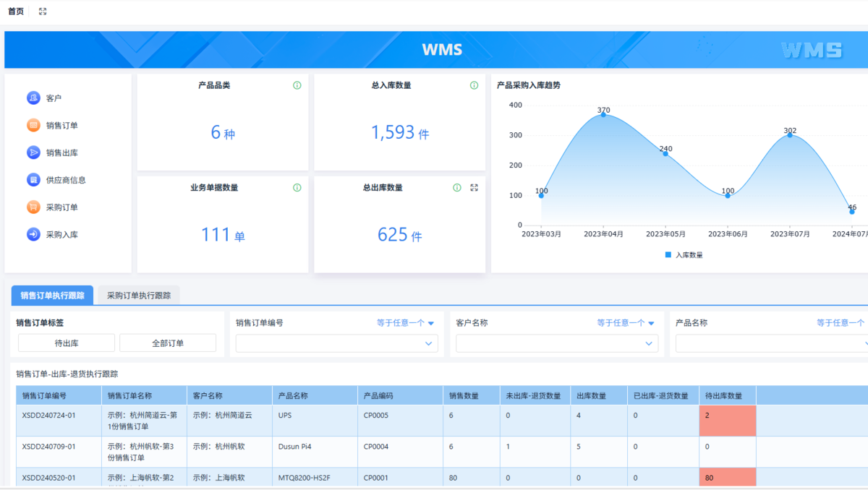Open the 销售订单 sales order icon
Image resolution: width=868 pixels, height=490 pixels.
(x=33, y=125)
